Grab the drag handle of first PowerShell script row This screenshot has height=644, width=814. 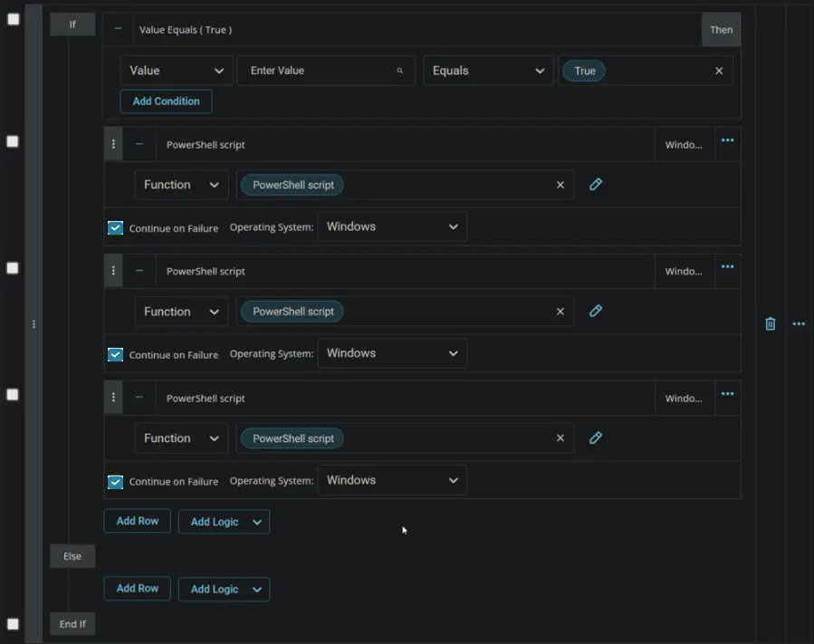coord(113,144)
